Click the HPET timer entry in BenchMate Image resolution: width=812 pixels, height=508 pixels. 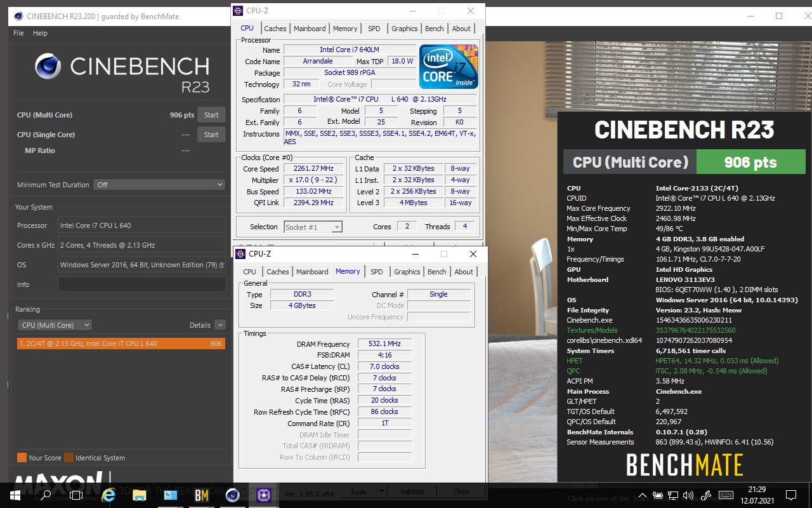tap(672, 361)
